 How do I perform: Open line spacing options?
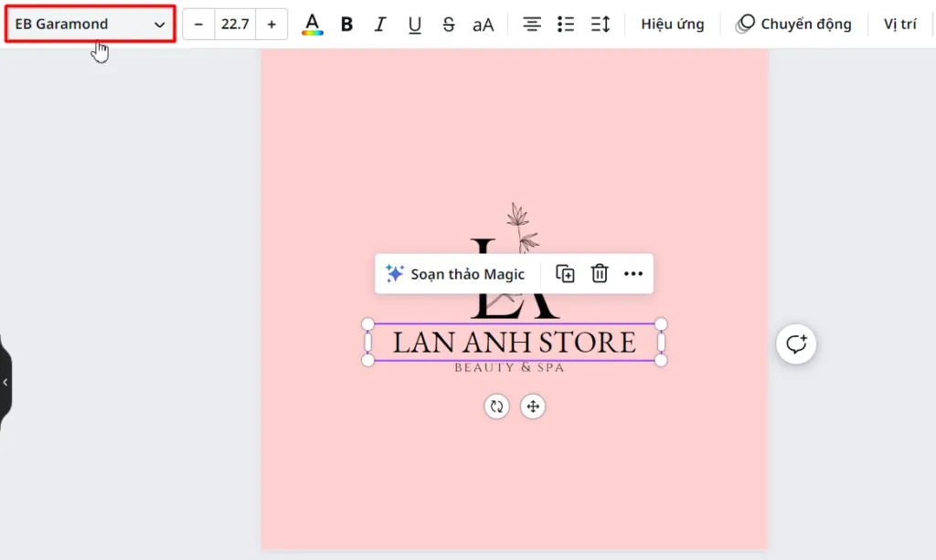[600, 25]
